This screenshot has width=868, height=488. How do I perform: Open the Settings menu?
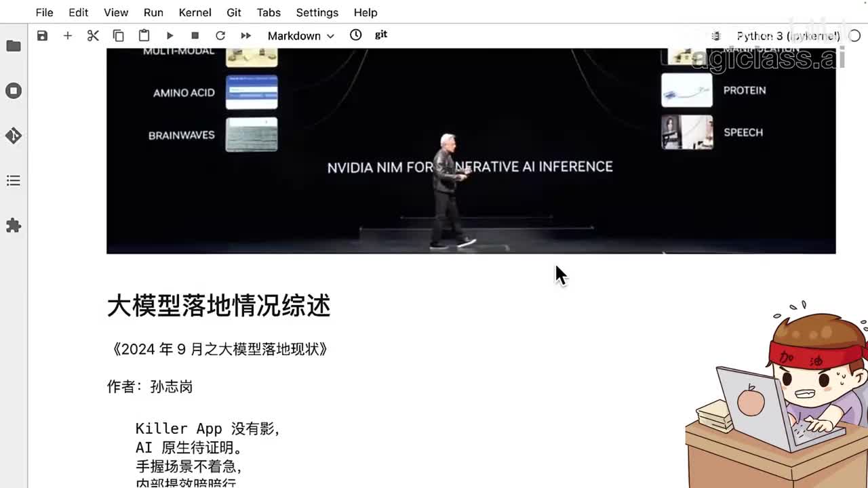tap(317, 12)
